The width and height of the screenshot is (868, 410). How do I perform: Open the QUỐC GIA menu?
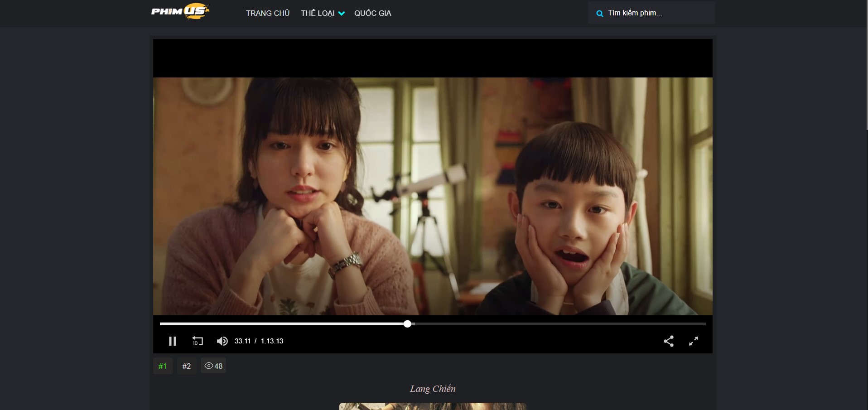pyautogui.click(x=372, y=13)
